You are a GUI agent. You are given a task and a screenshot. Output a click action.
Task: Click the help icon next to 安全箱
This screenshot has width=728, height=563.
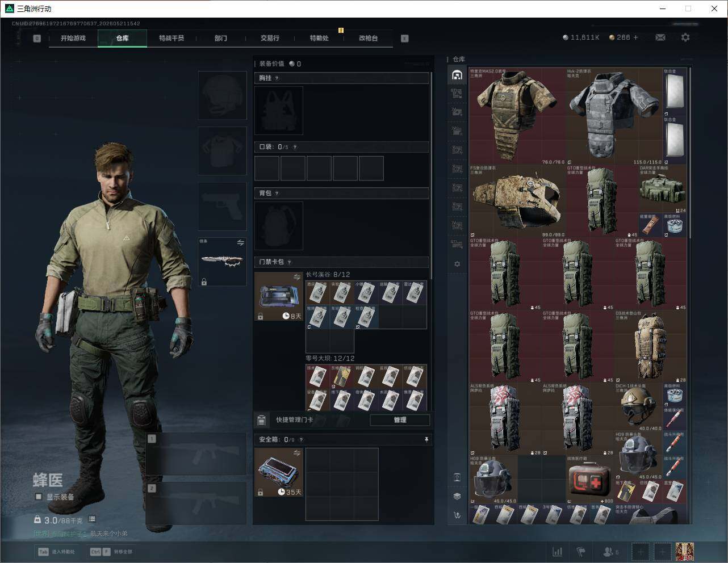pos(301,440)
